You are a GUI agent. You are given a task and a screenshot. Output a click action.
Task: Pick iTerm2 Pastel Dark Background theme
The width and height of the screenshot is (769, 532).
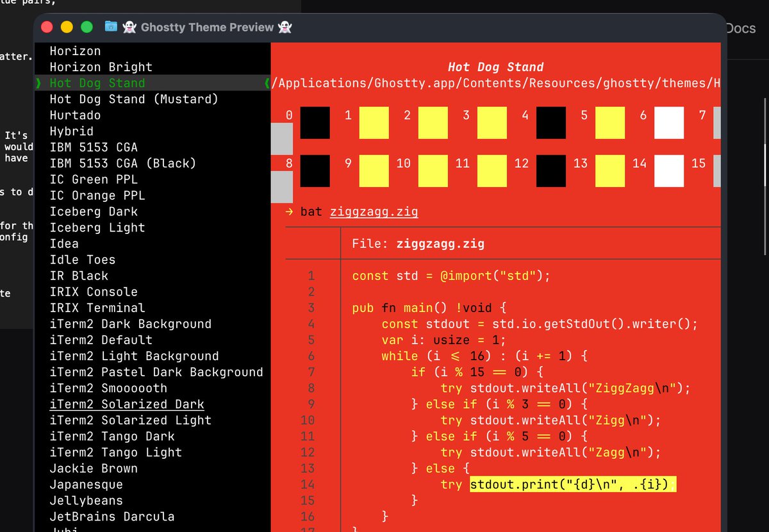(x=156, y=372)
